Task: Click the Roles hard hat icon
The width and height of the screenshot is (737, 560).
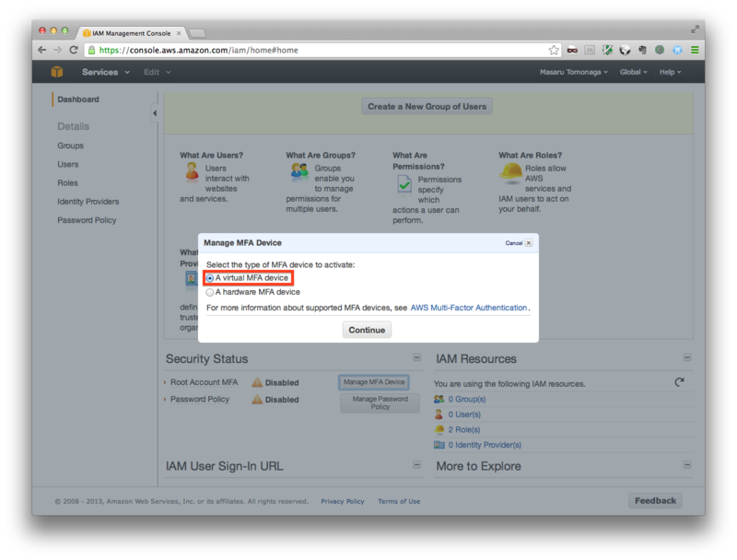Action: [511, 172]
